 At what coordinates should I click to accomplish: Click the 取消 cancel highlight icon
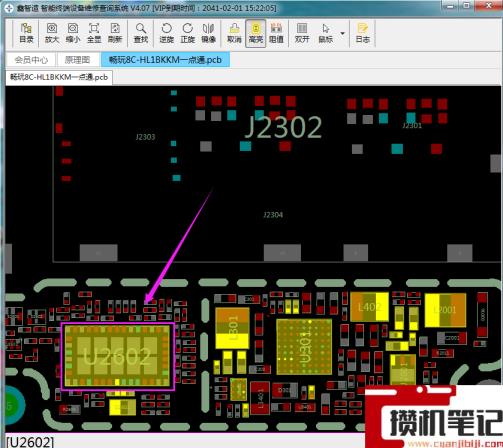coord(234,33)
